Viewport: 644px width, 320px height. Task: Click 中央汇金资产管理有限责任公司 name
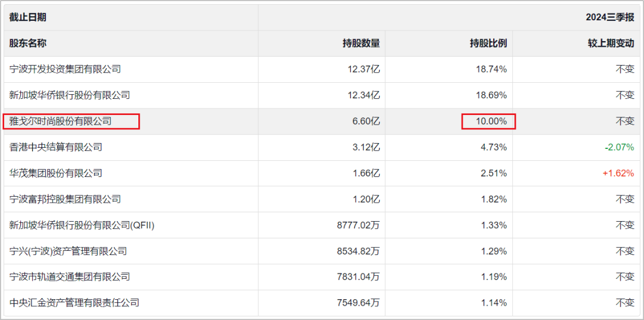(74, 303)
